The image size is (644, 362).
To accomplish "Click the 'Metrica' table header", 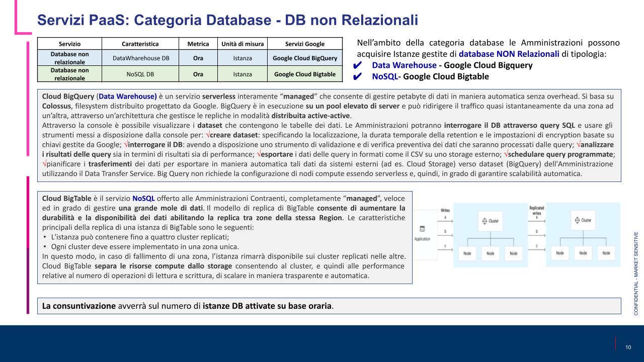I will pyautogui.click(x=198, y=44).
